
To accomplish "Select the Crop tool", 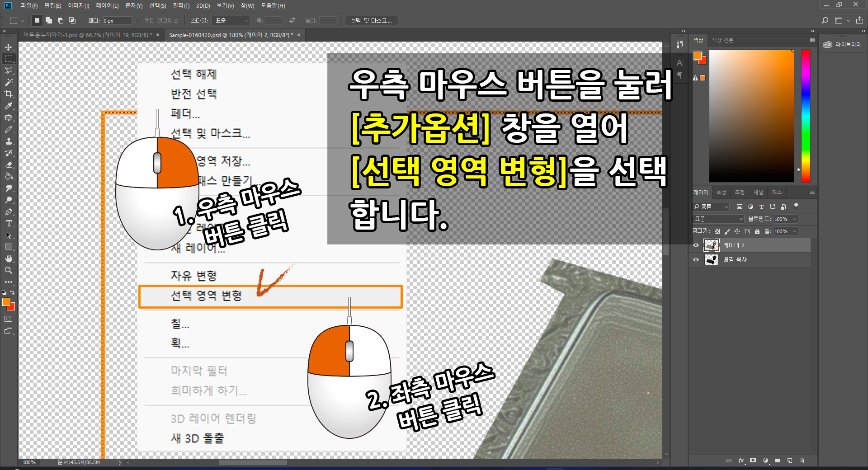I will pyautogui.click(x=9, y=94).
